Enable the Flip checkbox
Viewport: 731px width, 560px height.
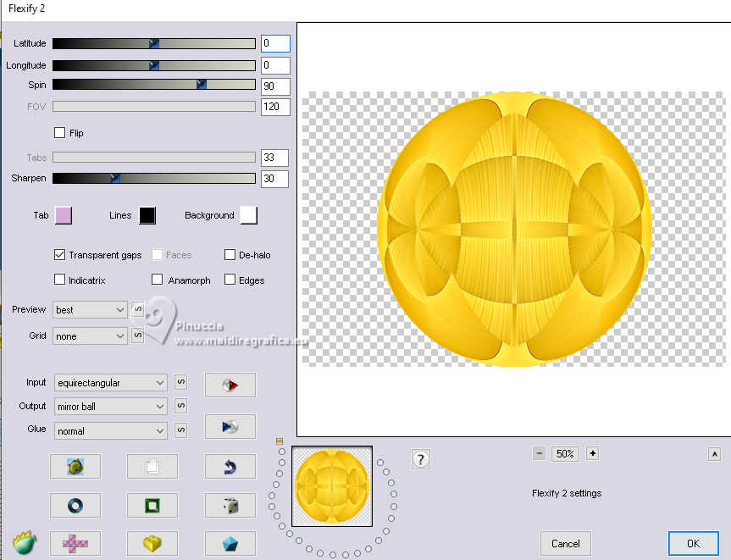(59, 133)
